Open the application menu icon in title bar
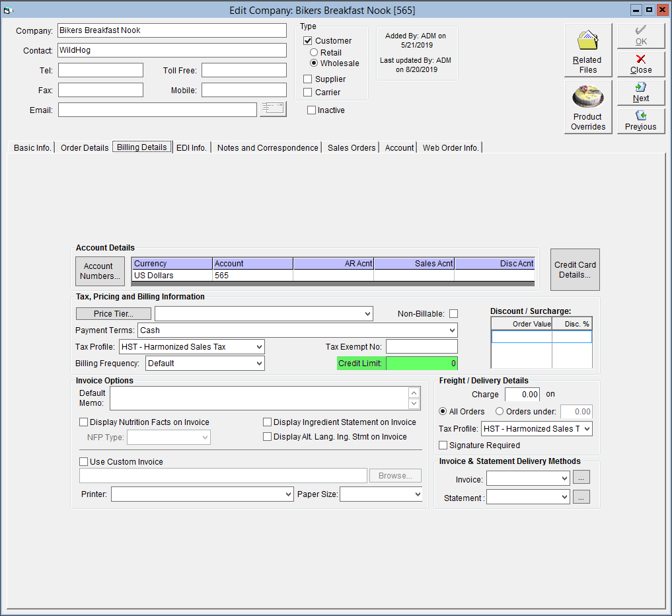The image size is (672, 616). (7, 10)
